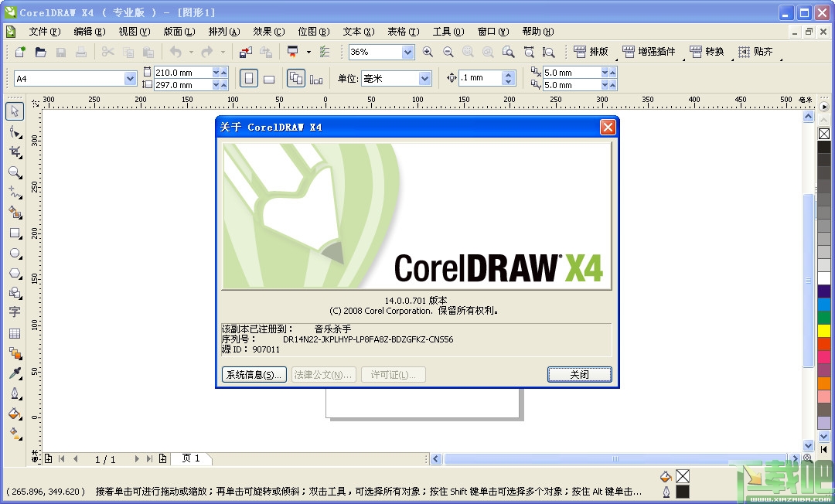
Task: Open the units 毫米 dropdown
Action: click(424, 79)
